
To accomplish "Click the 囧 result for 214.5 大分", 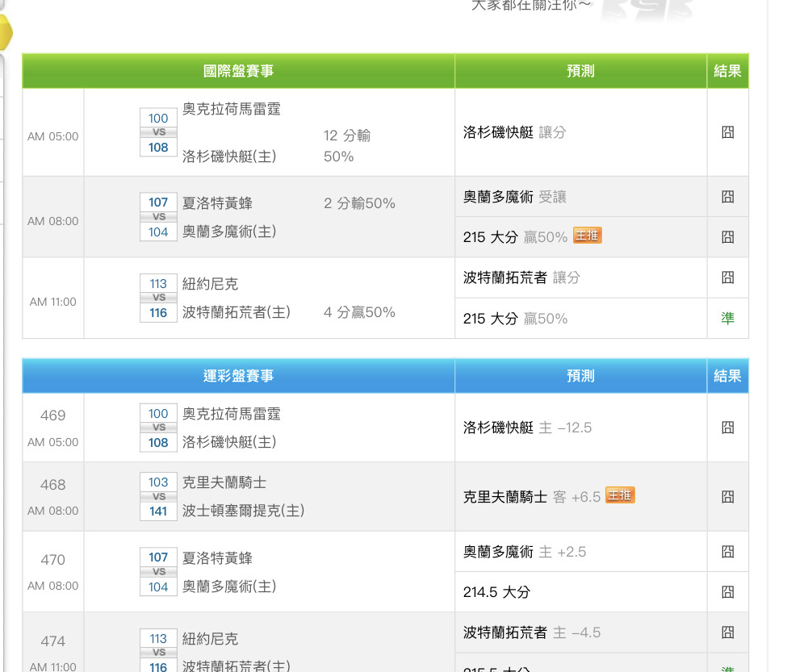I will (x=728, y=592).
